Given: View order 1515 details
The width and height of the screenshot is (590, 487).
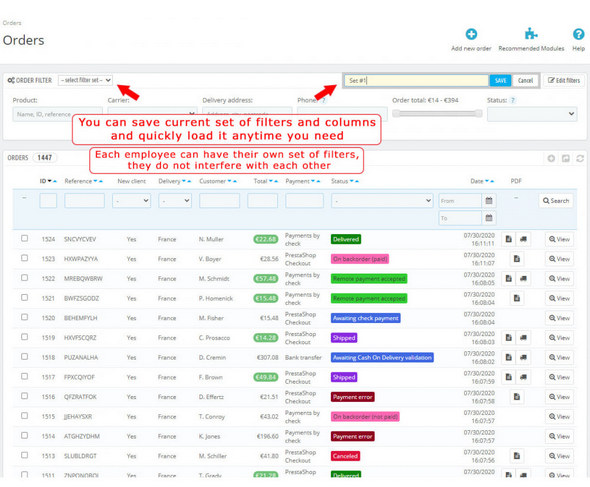Looking at the screenshot, I should (x=559, y=417).
